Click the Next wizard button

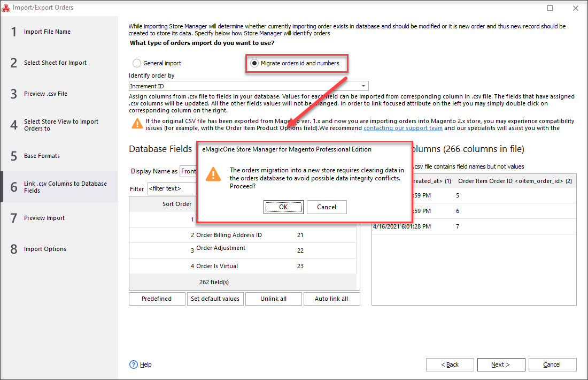[x=501, y=364]
